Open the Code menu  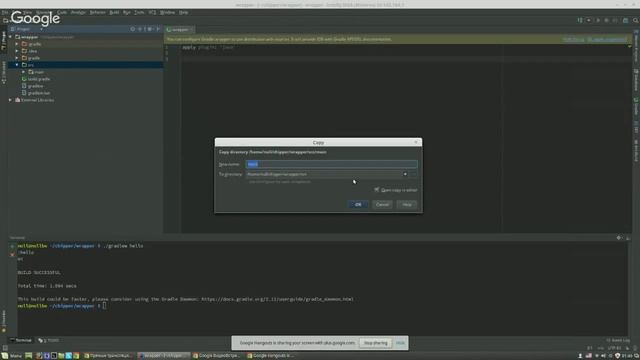[x=62, y=12]
